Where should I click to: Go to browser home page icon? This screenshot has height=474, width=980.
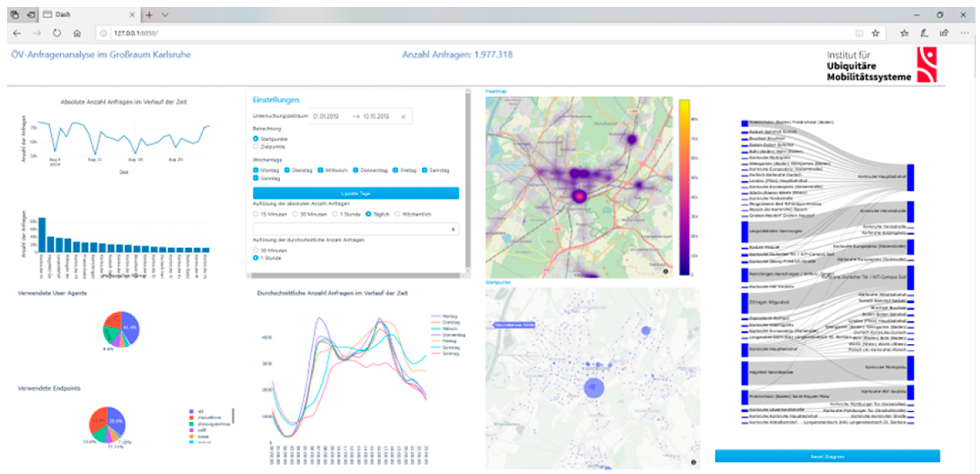(x=77, y=33)
